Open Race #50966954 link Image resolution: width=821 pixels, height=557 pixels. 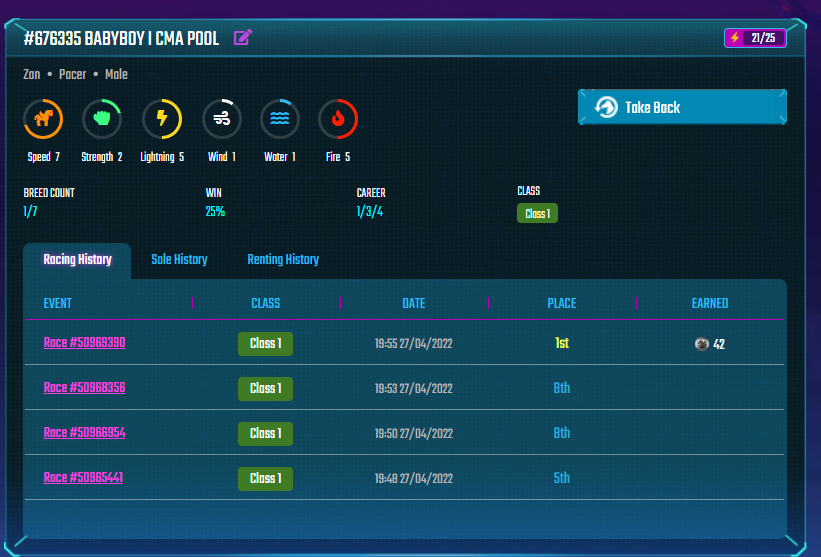pos(84,433)
